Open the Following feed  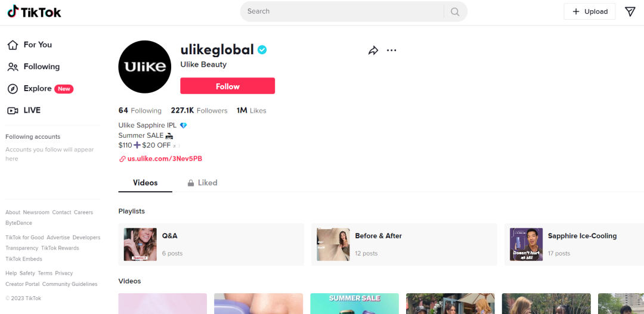(33, 67)
